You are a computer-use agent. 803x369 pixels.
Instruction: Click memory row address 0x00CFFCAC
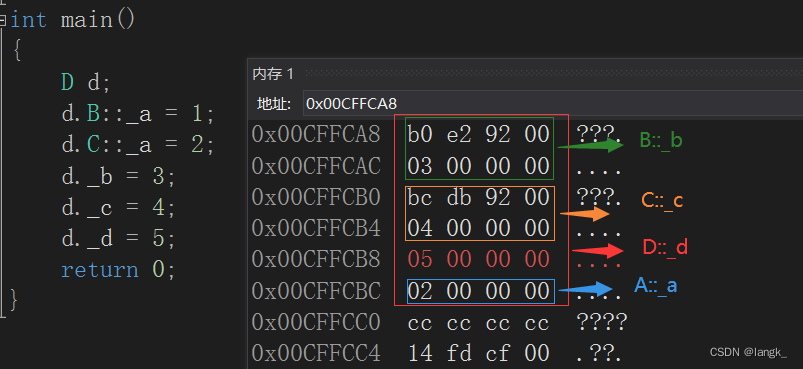315,166
